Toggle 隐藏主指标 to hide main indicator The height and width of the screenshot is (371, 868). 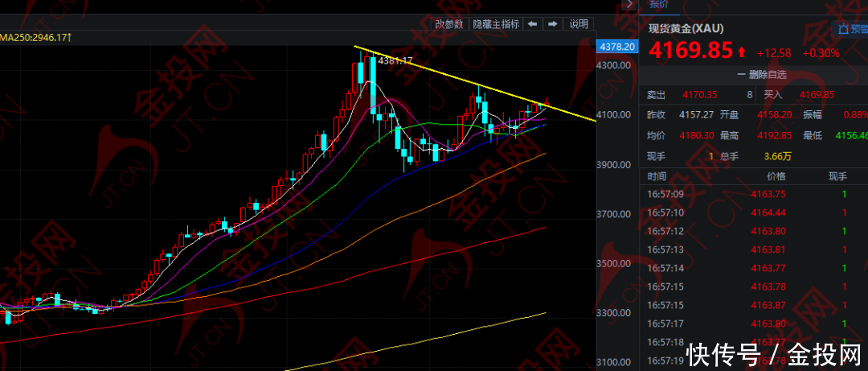click(x=496, y=24)
